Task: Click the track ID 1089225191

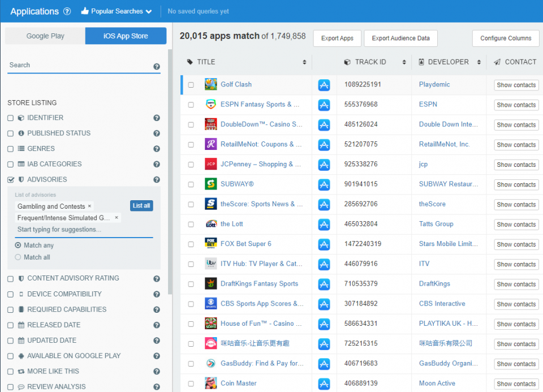Action: tap(363, 84)
